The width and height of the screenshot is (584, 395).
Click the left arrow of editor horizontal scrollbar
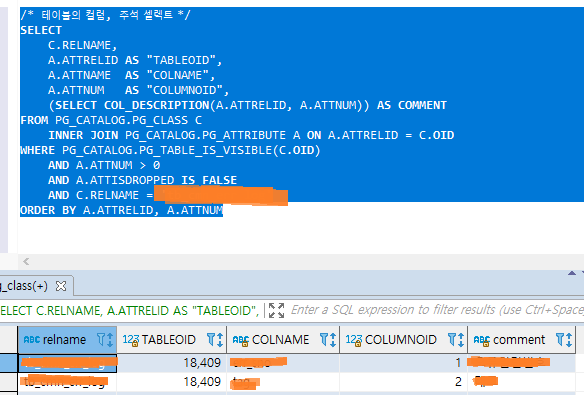coord(26,261)
